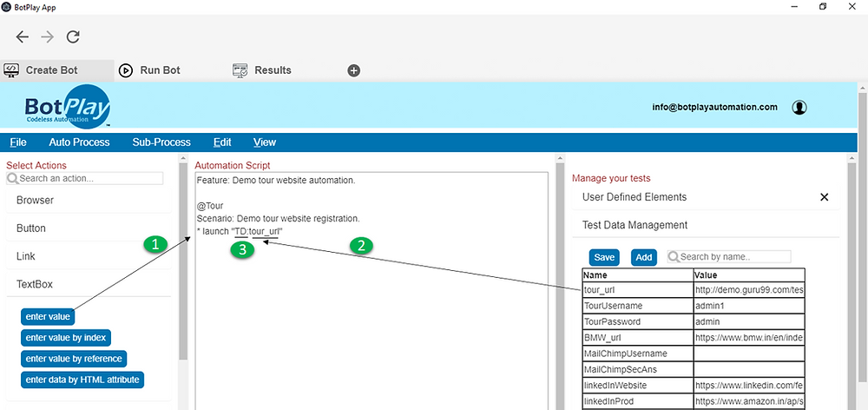
Task: Save the test data
Action: pyautogui.click(x=604, y=257)
